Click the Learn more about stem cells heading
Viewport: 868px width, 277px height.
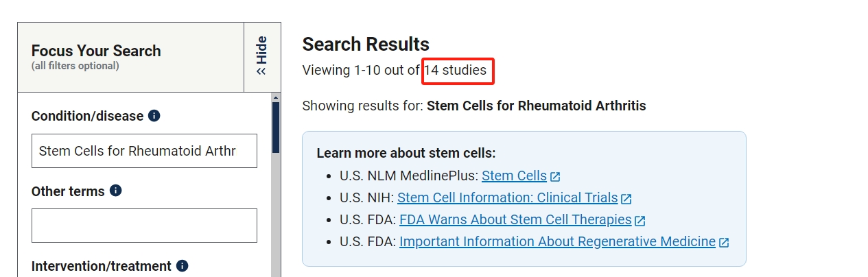(406, 153)
